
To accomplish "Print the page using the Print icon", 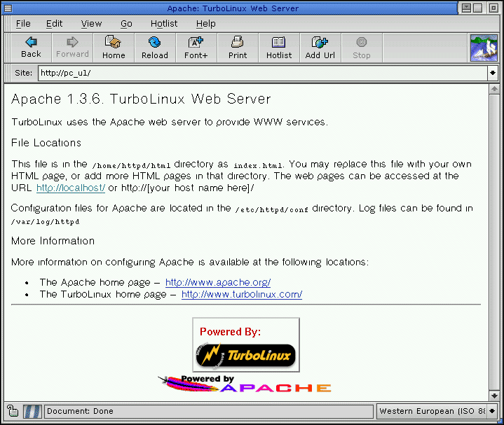I will pos(238,48).
